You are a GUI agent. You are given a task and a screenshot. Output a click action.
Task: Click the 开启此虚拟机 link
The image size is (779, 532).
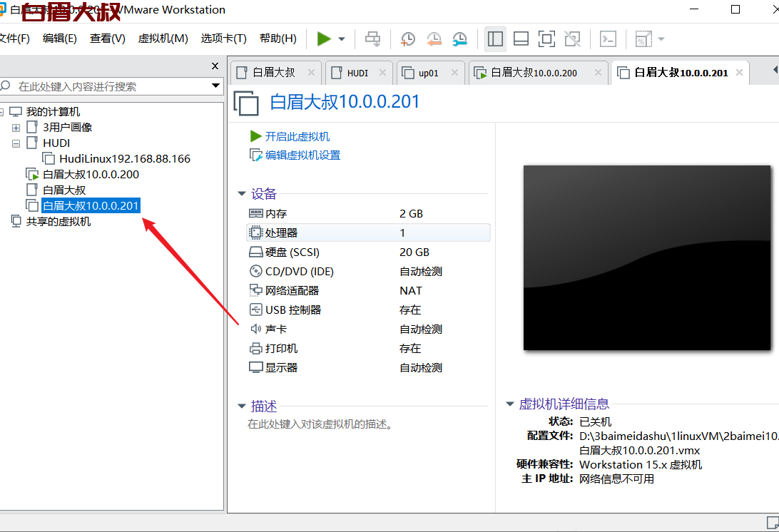pos(297,137)
